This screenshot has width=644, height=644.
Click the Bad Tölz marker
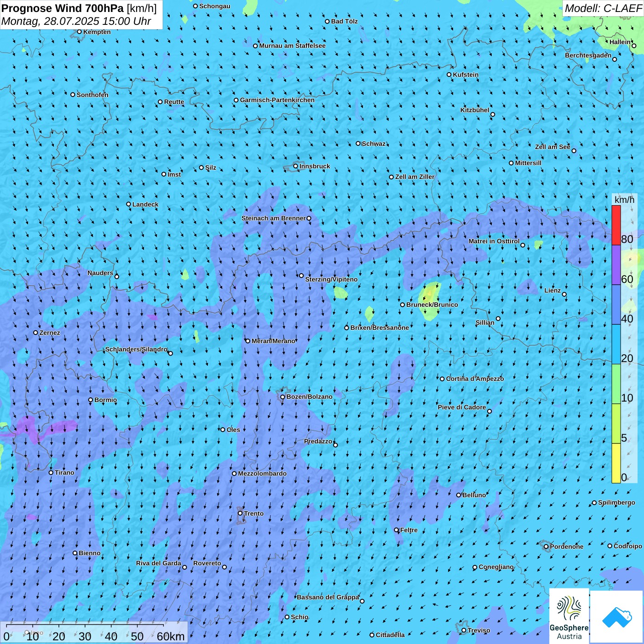[328, 21]
